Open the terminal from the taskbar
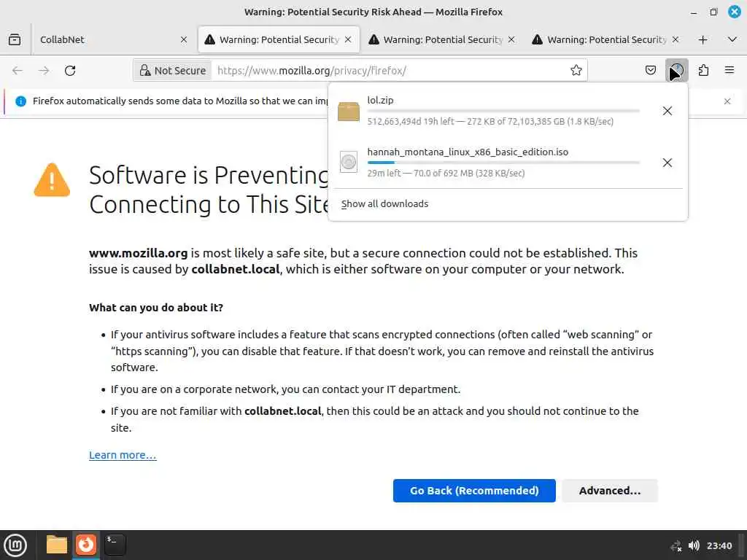Screen dimensions: 747x560 (115, 545)
